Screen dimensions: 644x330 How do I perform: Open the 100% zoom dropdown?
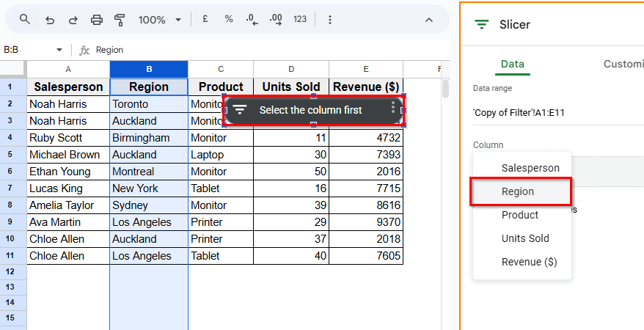(x=158, y=20)
